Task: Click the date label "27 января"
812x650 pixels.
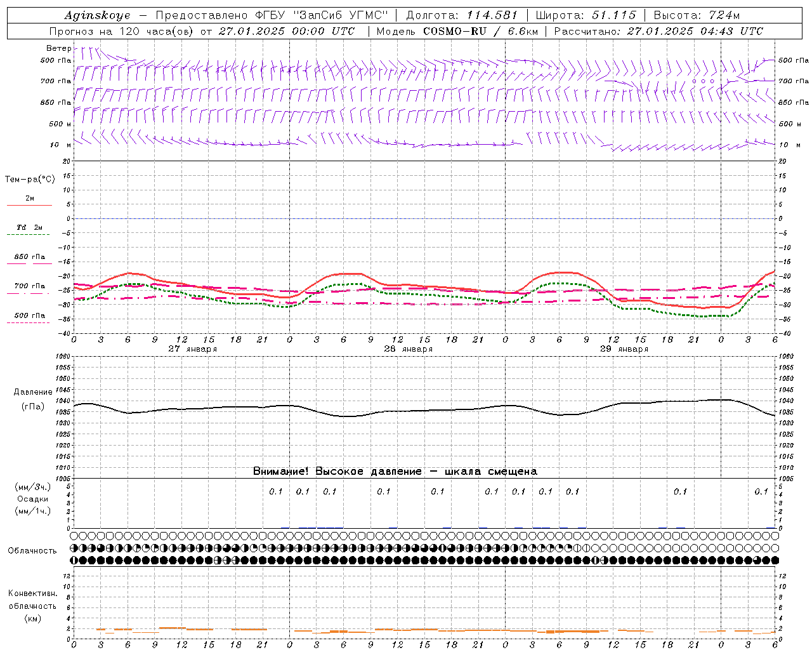Action: (193, 349)
